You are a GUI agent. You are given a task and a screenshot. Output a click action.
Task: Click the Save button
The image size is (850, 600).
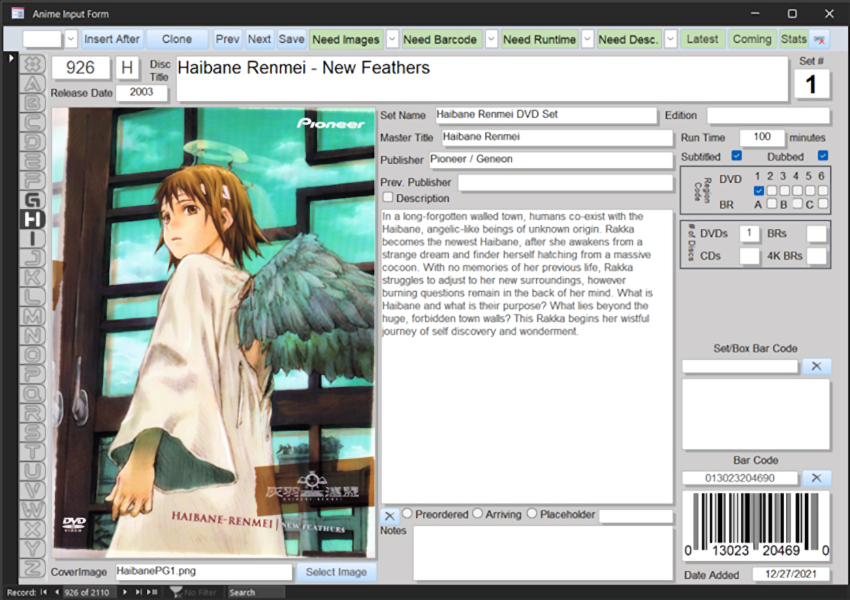(x=292, y=40)
